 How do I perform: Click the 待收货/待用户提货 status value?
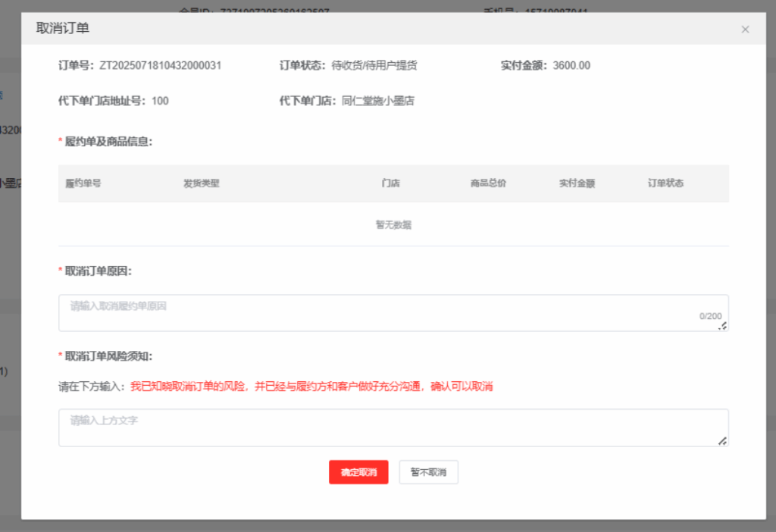[374, 66]
